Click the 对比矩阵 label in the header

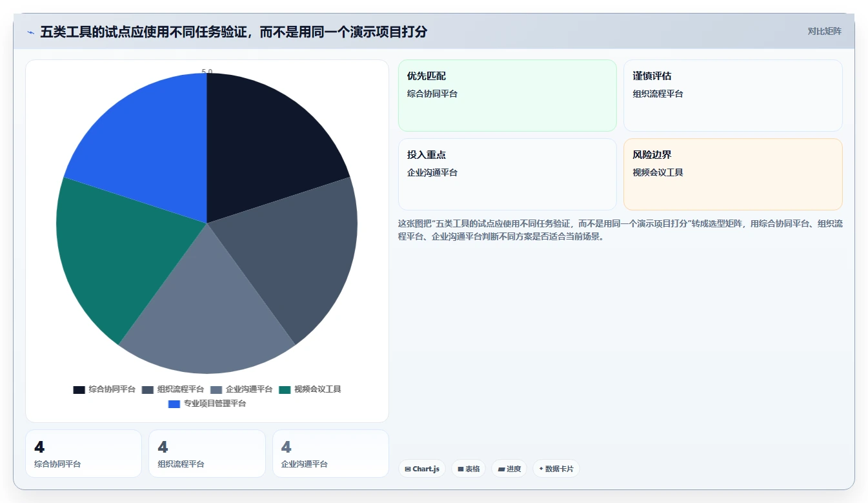pyautogui.click(x=824, y=31)
